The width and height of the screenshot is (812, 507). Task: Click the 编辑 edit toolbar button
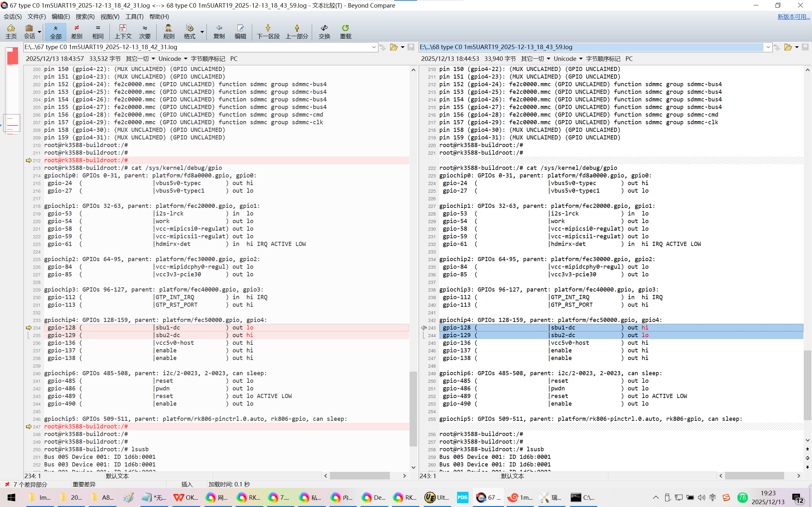(240, 31)
